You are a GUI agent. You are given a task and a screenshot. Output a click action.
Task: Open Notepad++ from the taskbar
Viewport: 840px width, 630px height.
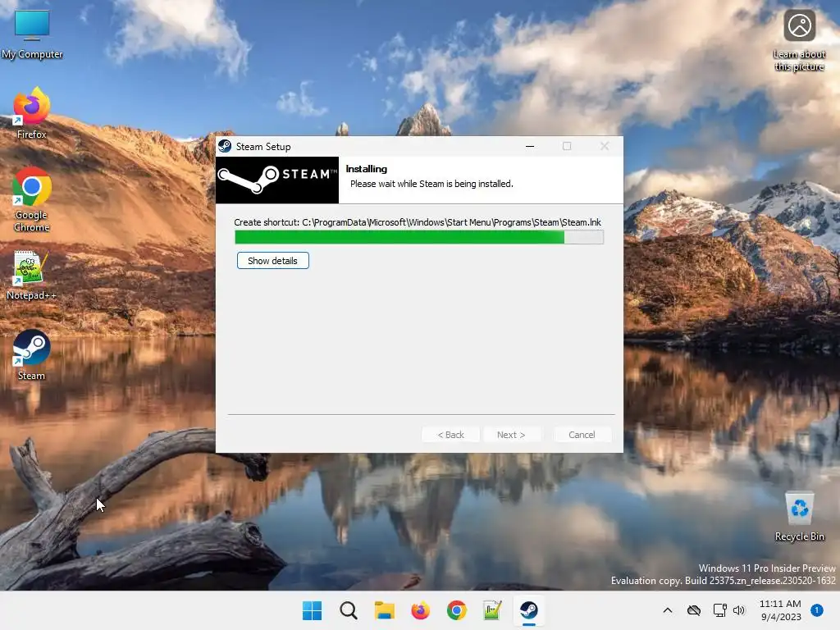(492, 610)
